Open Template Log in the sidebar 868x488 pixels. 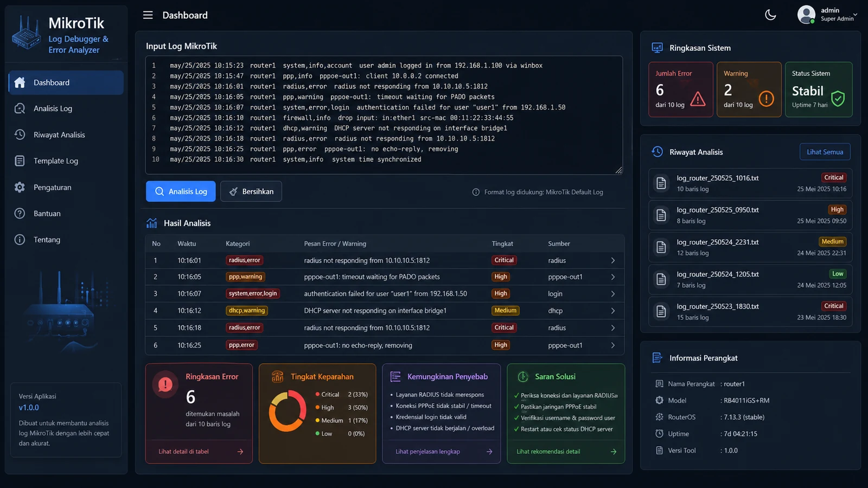click(66, 161)
